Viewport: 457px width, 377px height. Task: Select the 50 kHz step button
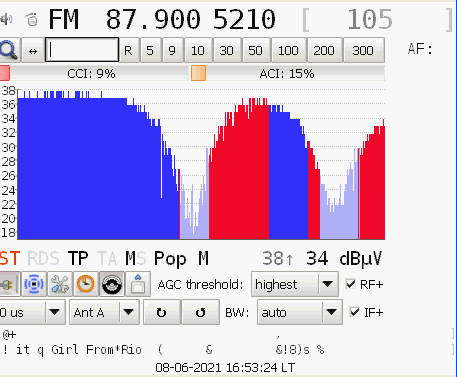pyautogui.click(x=256, y=51)
